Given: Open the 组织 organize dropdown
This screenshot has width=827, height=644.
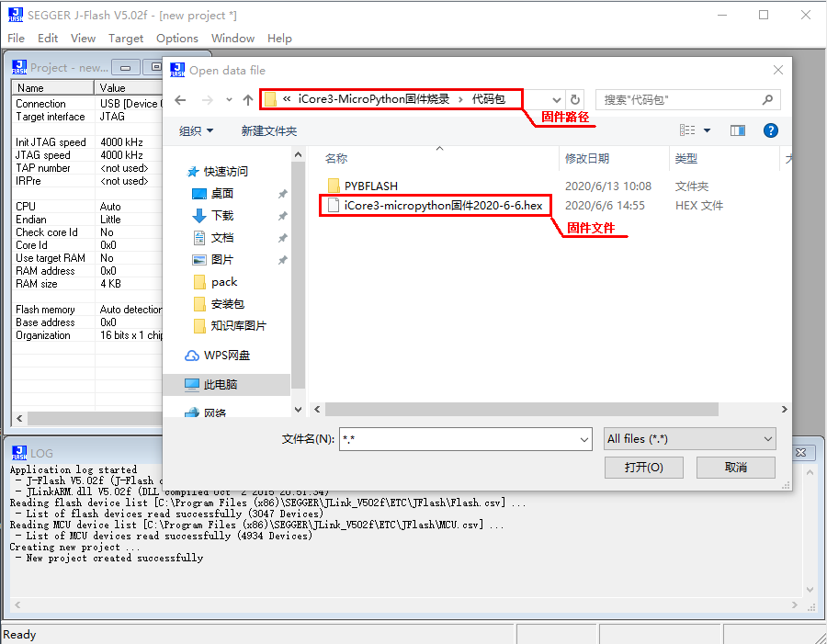Looking at the screenshot, I should pyautogui.click(x=196, y=131).
